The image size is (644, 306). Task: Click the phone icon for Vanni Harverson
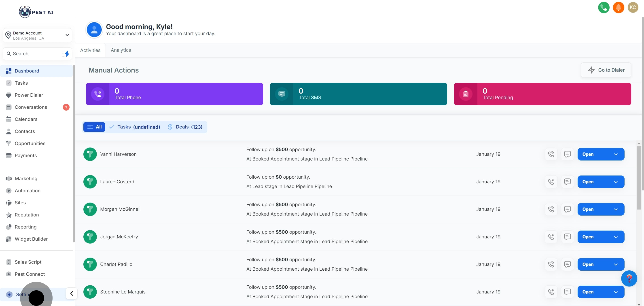551,154
